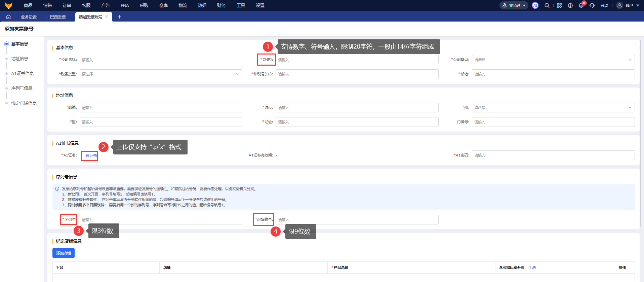Open the apps grid icon

(559, 5)
